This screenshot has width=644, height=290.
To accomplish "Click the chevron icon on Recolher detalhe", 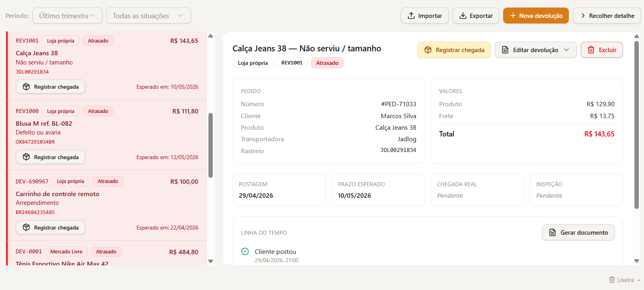I will tap(583, 16).
